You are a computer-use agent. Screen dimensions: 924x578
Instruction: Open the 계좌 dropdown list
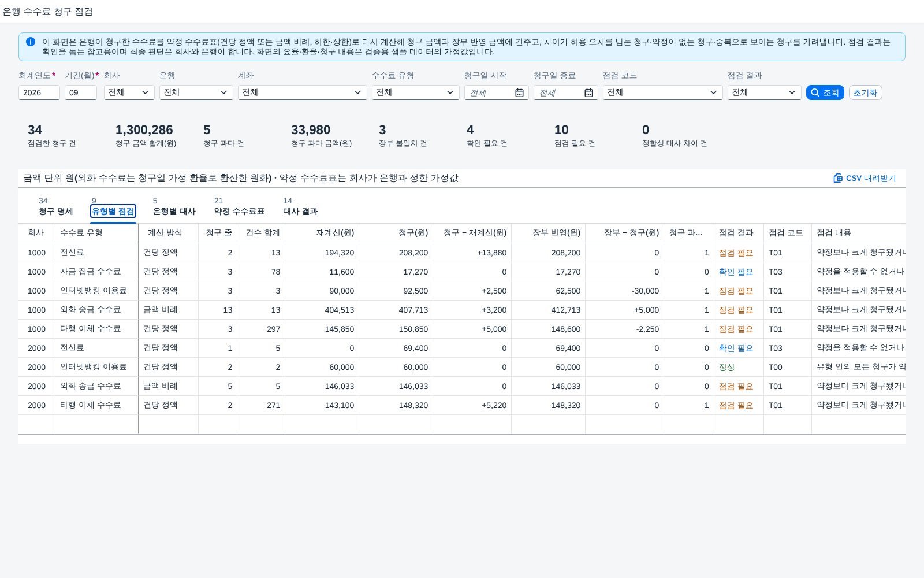(x=303, y=92)
